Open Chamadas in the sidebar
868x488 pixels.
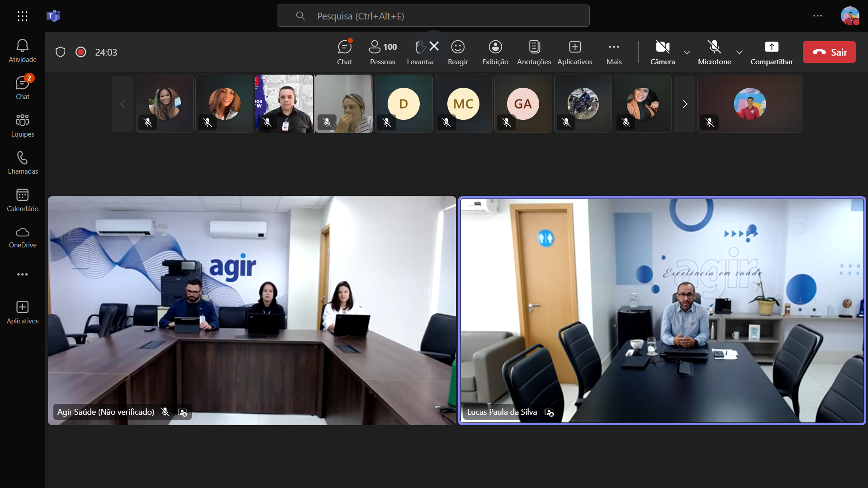click(23, 163)
